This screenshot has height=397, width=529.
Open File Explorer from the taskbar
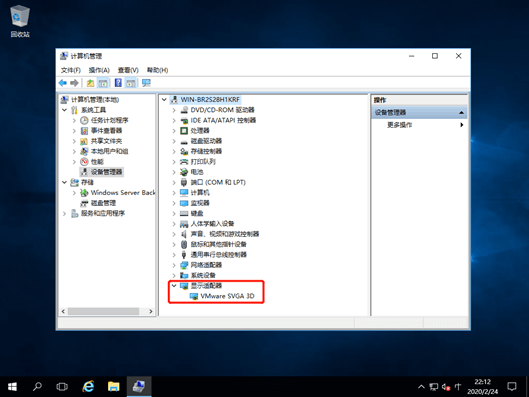[114, 387]
